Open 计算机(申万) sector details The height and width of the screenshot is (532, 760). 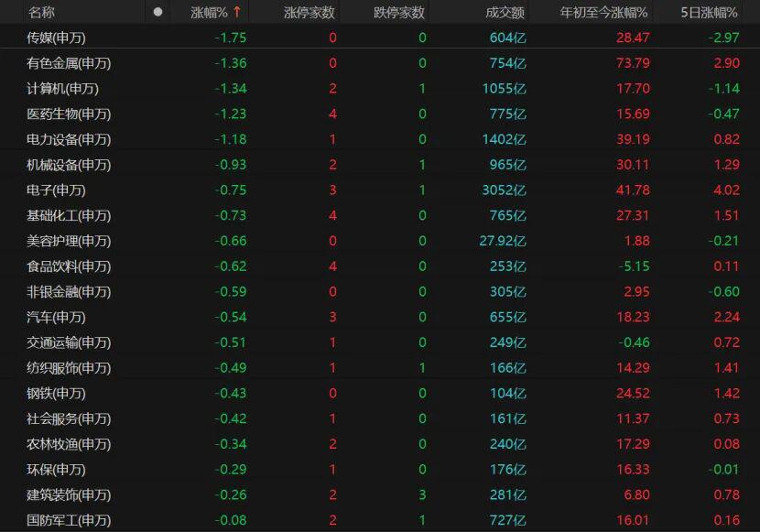point(62,89)
